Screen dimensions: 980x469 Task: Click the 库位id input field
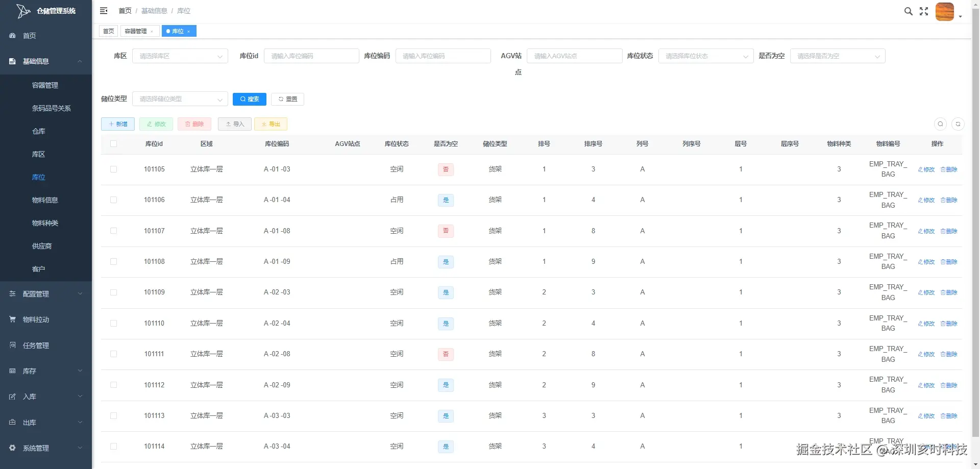coord(311,56)
